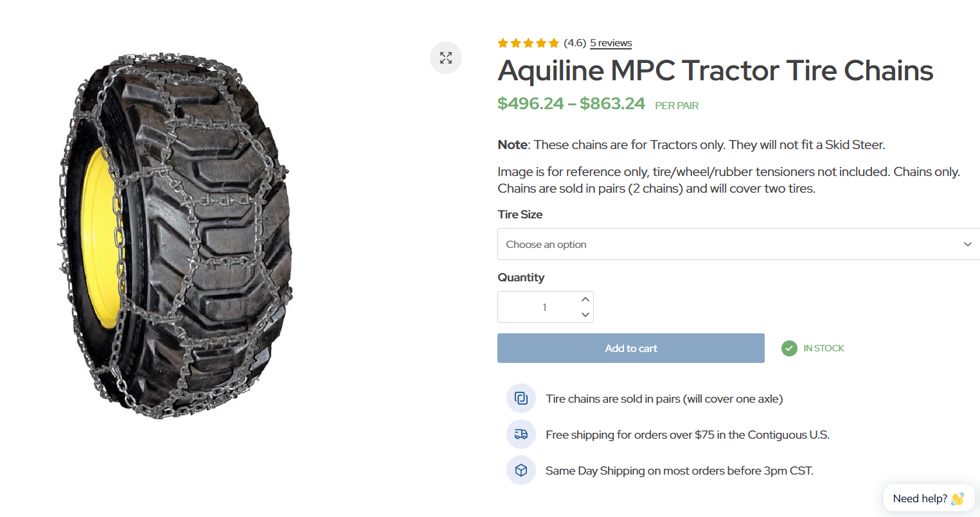
Task: Decrease quantity with the down arrow
Action: coord(585,315)
